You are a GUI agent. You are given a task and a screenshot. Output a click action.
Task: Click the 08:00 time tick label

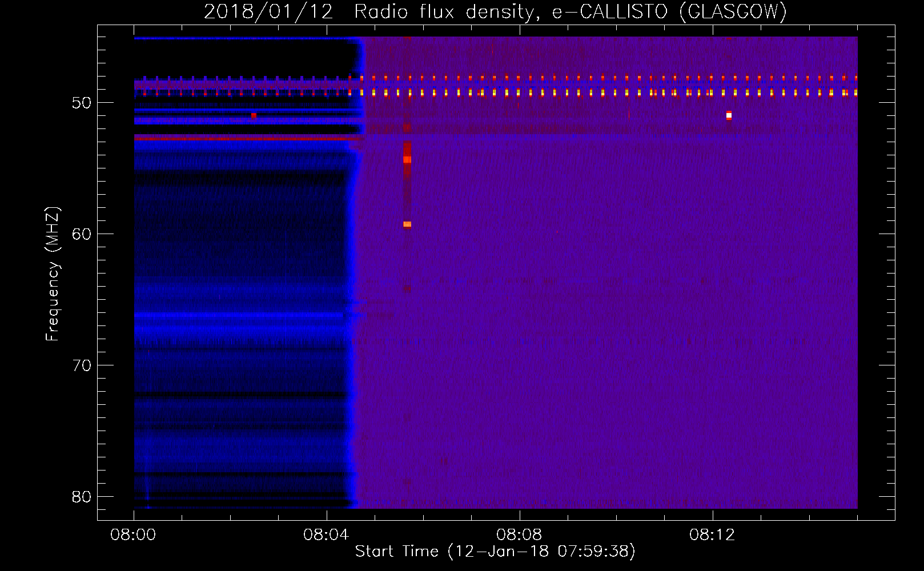[133, 535]
